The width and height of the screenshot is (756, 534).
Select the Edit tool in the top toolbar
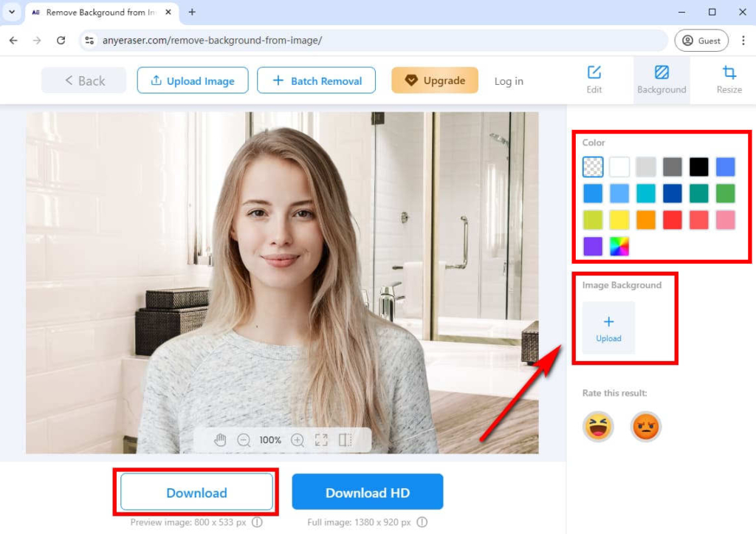[594, 81]
